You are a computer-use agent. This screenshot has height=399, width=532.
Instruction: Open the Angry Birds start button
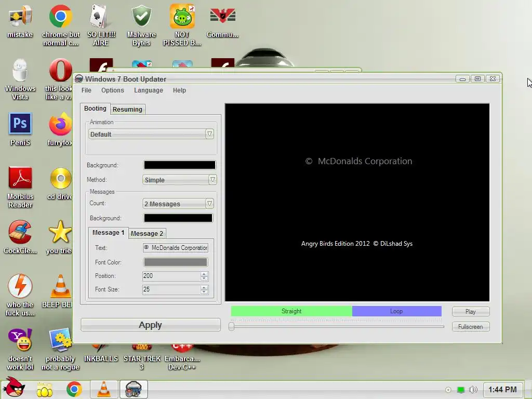[14, 388]
